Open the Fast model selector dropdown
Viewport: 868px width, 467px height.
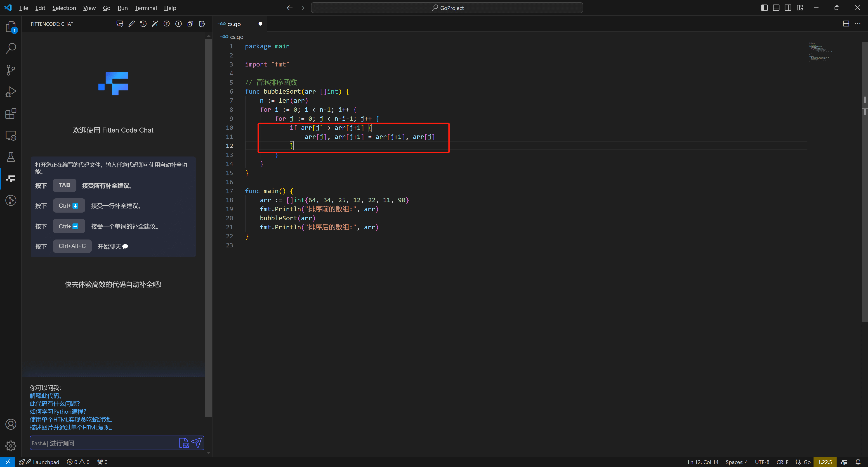tap(39, 443)
